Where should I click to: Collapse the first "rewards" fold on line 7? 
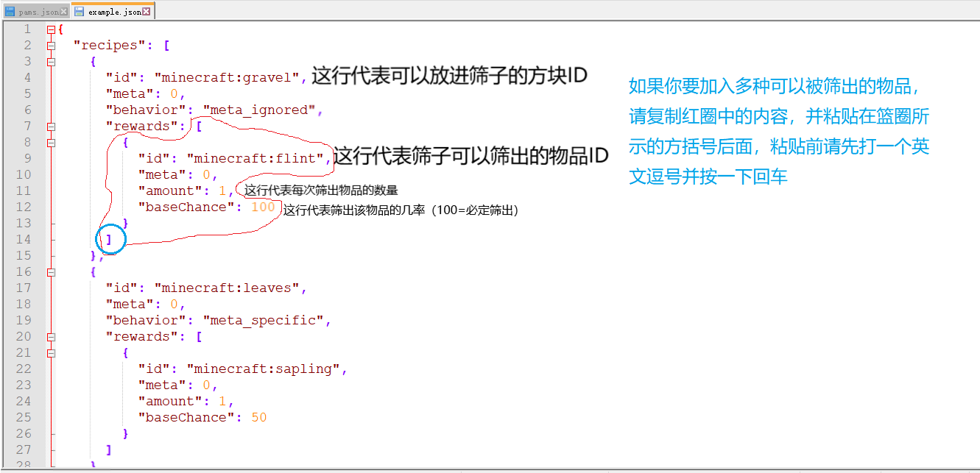coord(50,127)
